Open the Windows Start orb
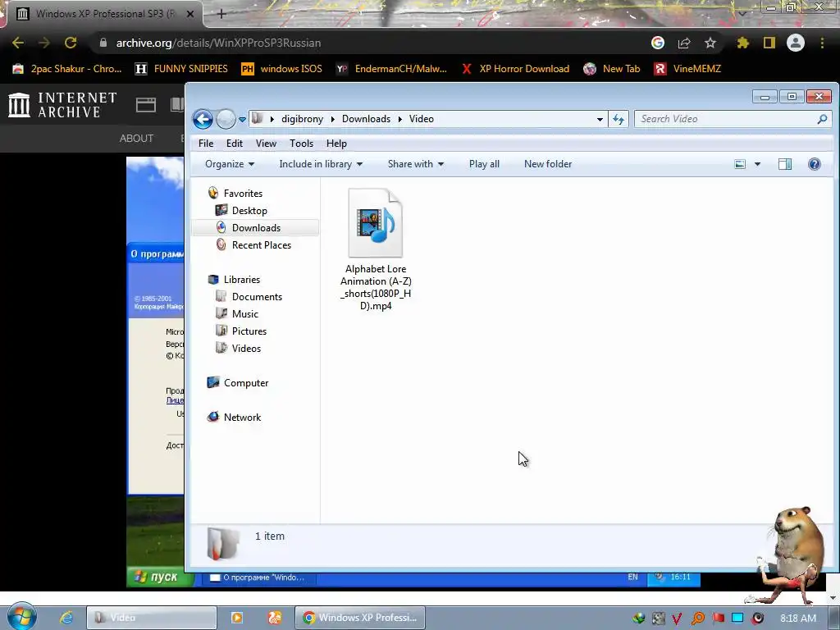This screenshot has width=840, height=630. click(x=21, y=617)
